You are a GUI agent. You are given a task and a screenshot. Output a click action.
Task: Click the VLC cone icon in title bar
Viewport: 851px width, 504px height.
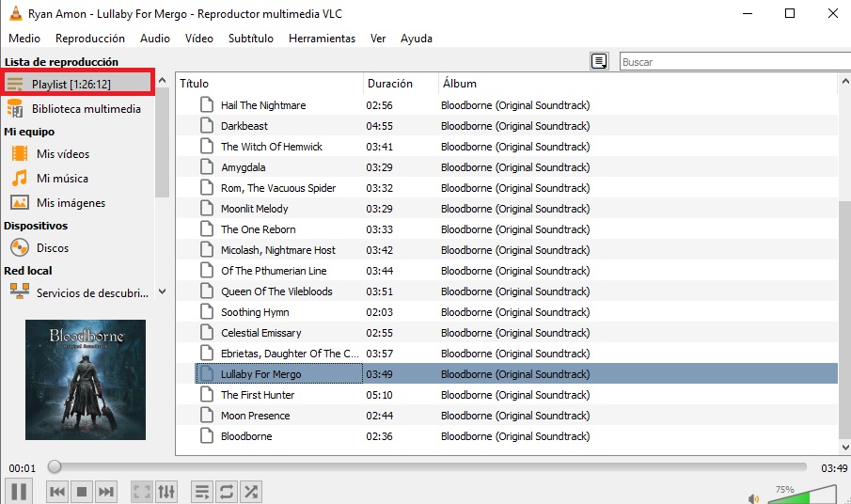point(16,13)
